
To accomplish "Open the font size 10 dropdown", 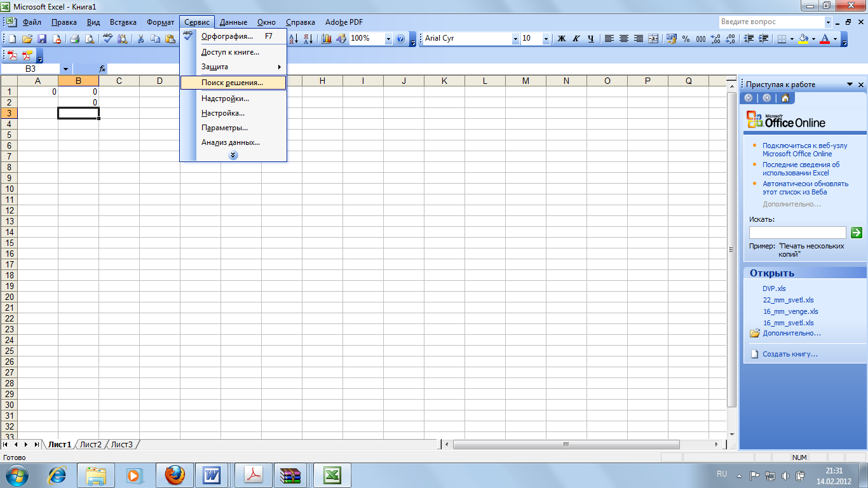I will tap(546, 39).
